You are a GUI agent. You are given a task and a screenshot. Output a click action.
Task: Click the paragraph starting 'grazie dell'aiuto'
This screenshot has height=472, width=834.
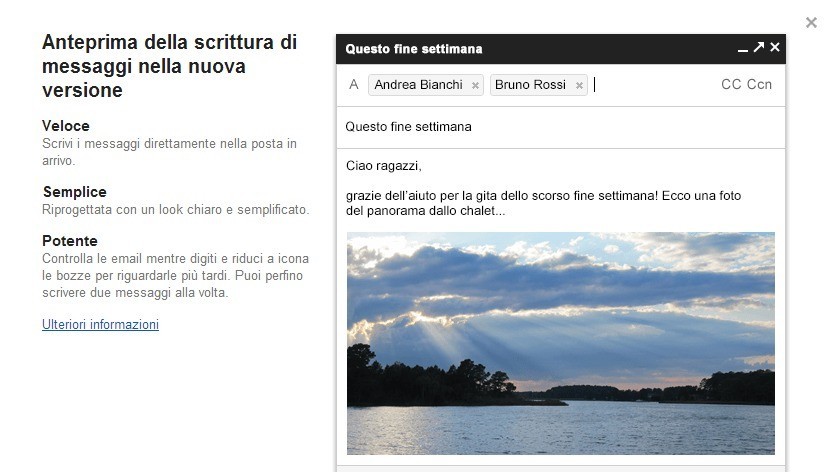(543, 203)
